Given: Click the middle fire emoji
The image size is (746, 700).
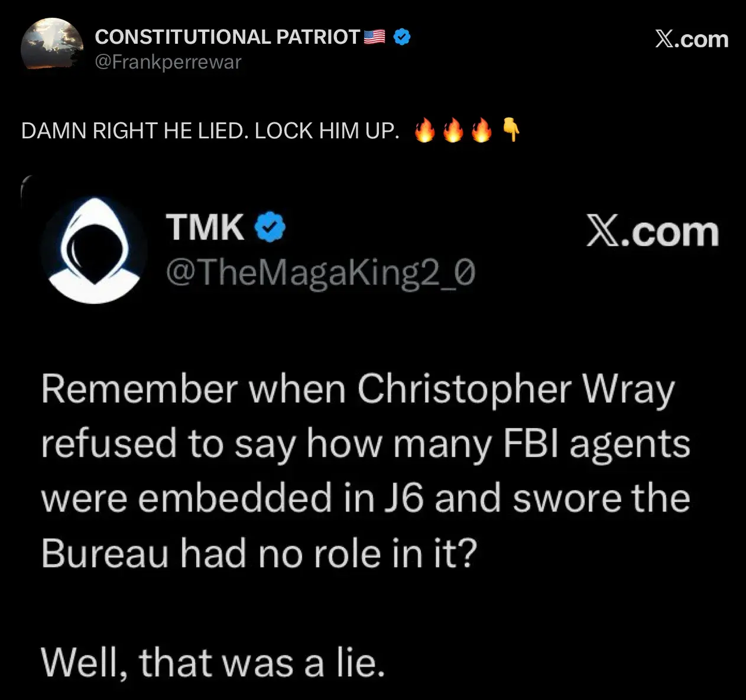Looking at the screenshot, I should (x=452, y=131).
